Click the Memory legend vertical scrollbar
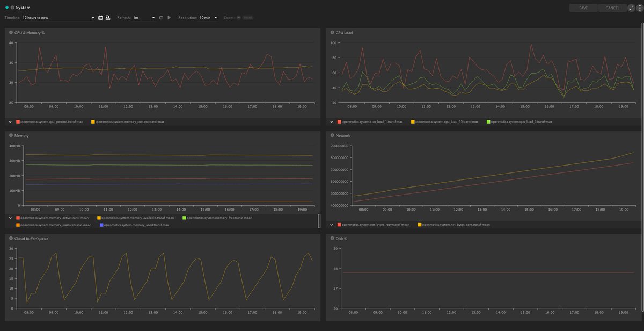This screenshot has height=331, width=644. pyautogui.click(x=319, y=221)
